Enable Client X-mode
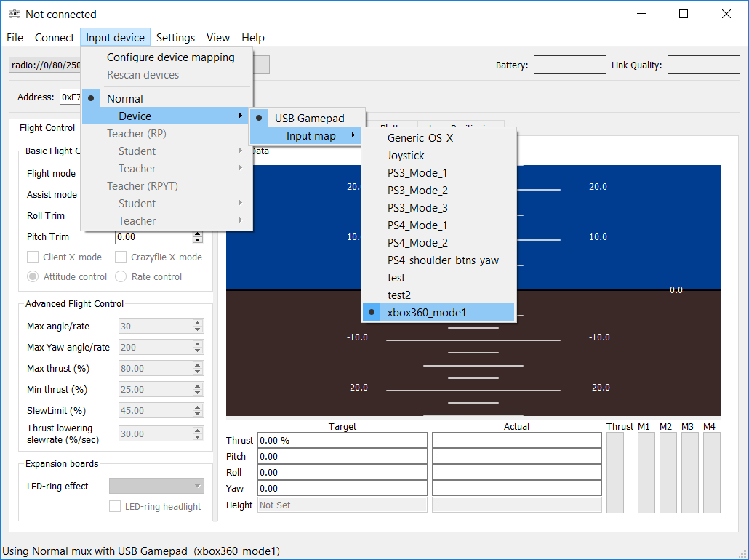 tap(32, 257)
